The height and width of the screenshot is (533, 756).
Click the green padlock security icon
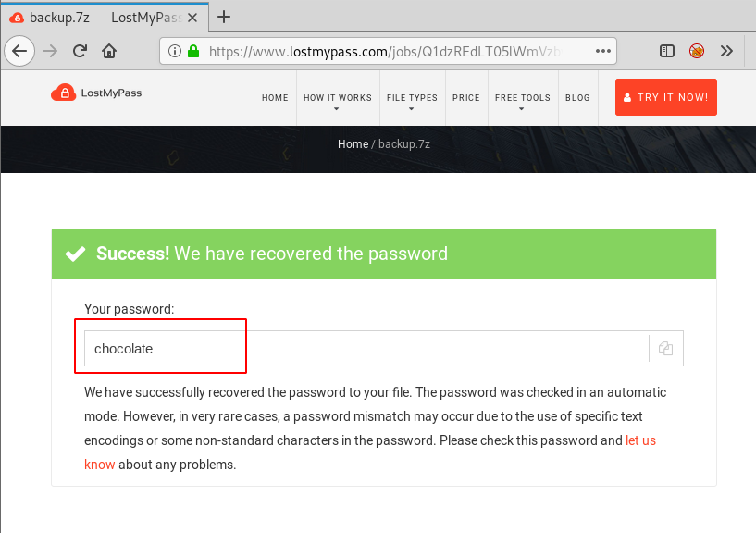193,51
